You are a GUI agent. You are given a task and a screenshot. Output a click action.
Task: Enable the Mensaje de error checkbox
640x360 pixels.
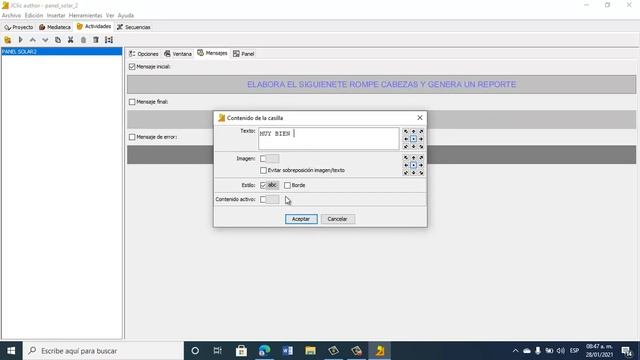(x=132, y=137)
